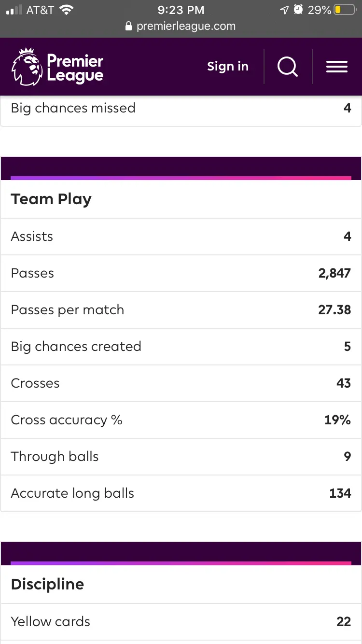Tap the Cross accuracy % row
Viewport: 362px width, 644px height.
[181, 420]
